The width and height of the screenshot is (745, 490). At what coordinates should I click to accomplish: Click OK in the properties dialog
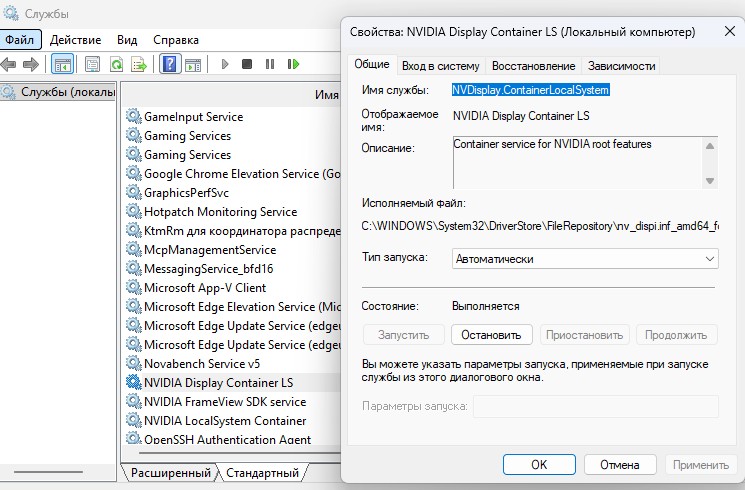point(539,464)
